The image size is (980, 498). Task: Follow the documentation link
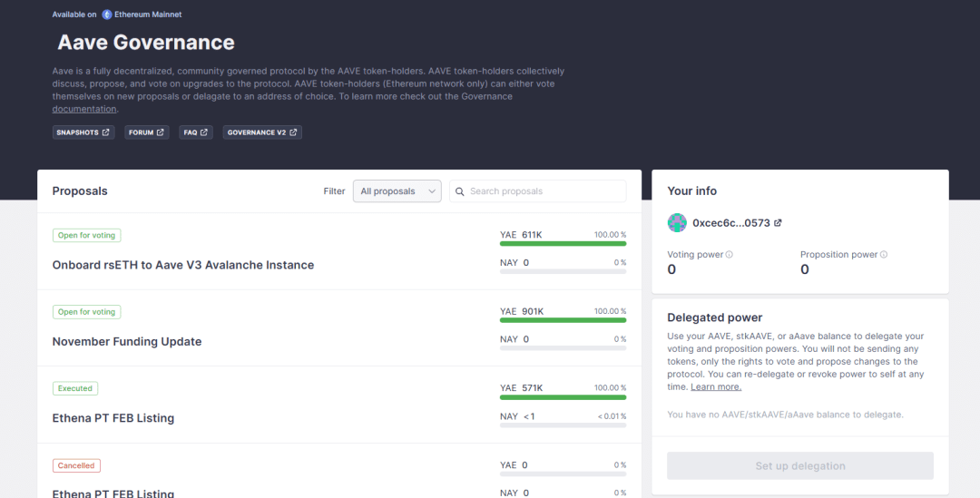point(84,109)
